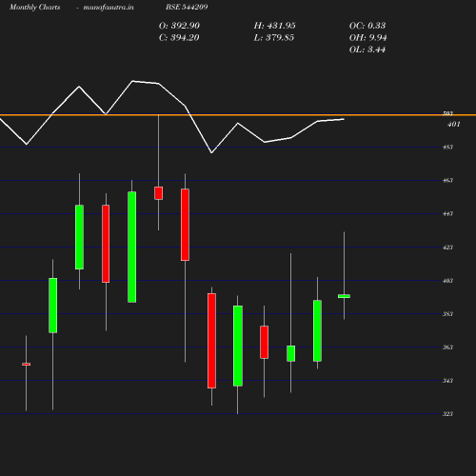Click the 423 price axis label
476x476 pixels.
[447, 248]
